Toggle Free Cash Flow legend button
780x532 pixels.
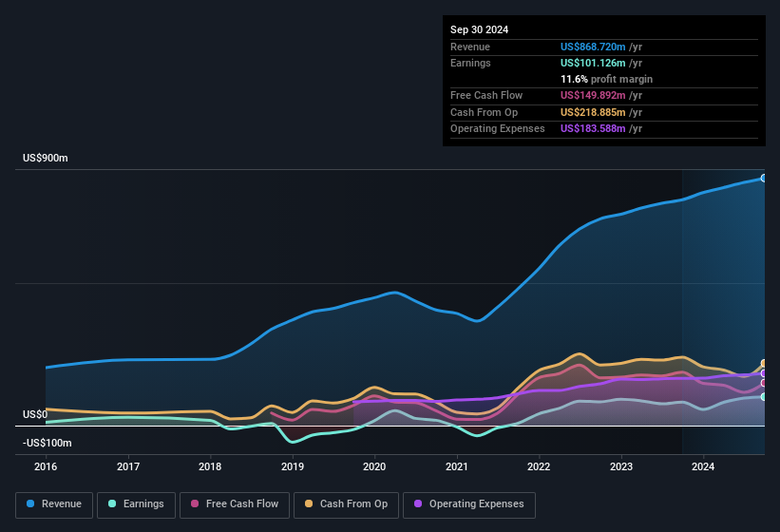(x=234, y=504)
